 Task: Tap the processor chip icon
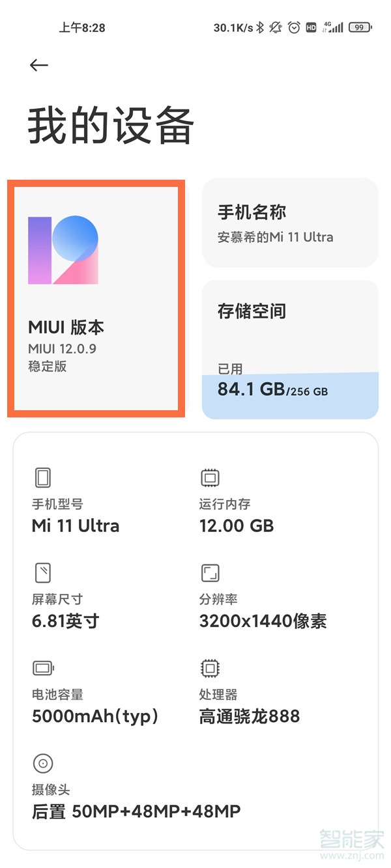pyautogui.click(x=210, y=668)
